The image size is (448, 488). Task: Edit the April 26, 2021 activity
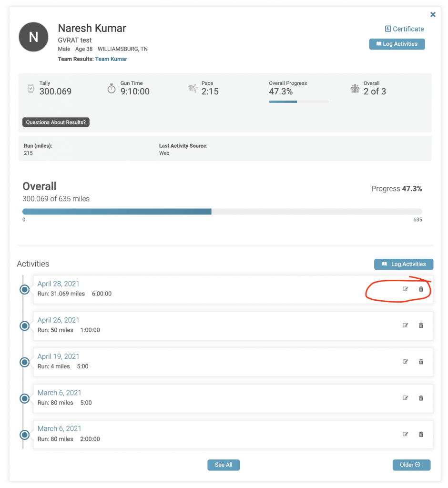click(x=406, y=325)
